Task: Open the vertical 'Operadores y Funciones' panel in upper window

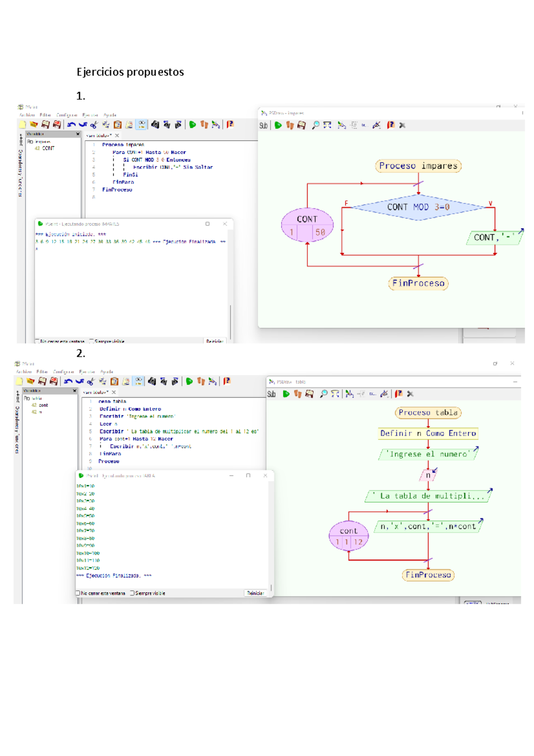Action: coord(20,174)
